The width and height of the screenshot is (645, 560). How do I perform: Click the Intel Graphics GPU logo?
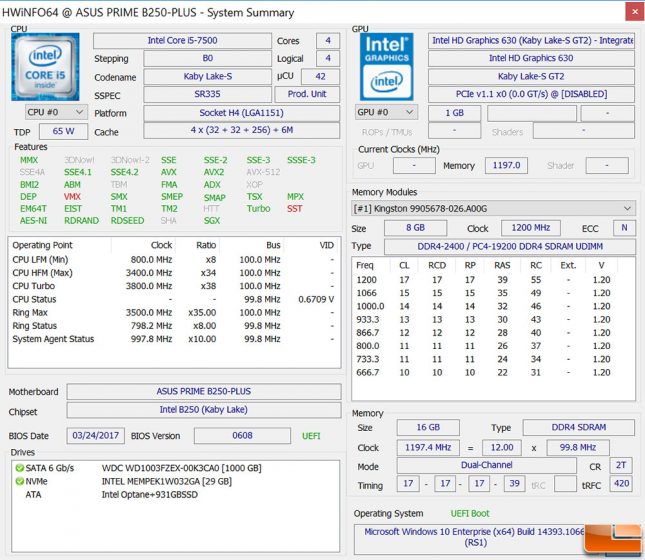point(387,67)
